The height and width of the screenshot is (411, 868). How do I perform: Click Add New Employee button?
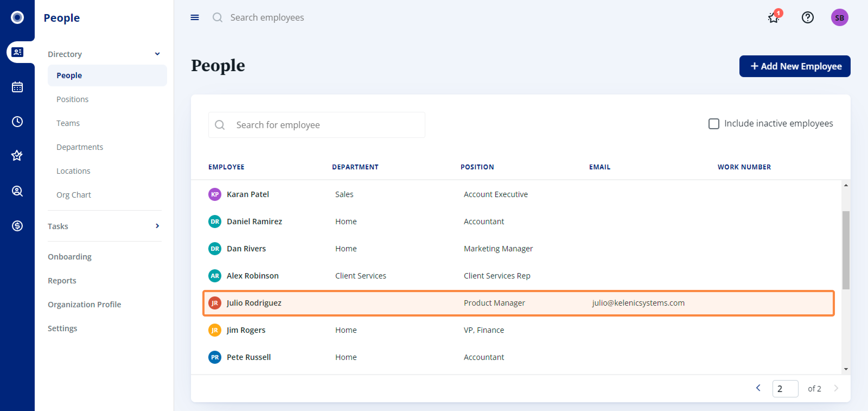(x=794, y=66)
